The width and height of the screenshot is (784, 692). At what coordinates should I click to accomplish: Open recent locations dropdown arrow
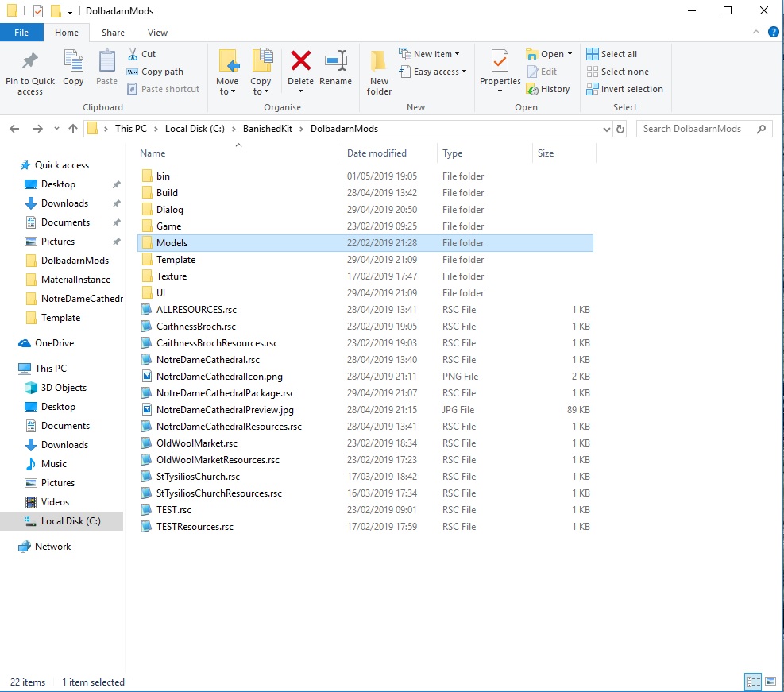[x=56, y=129]
